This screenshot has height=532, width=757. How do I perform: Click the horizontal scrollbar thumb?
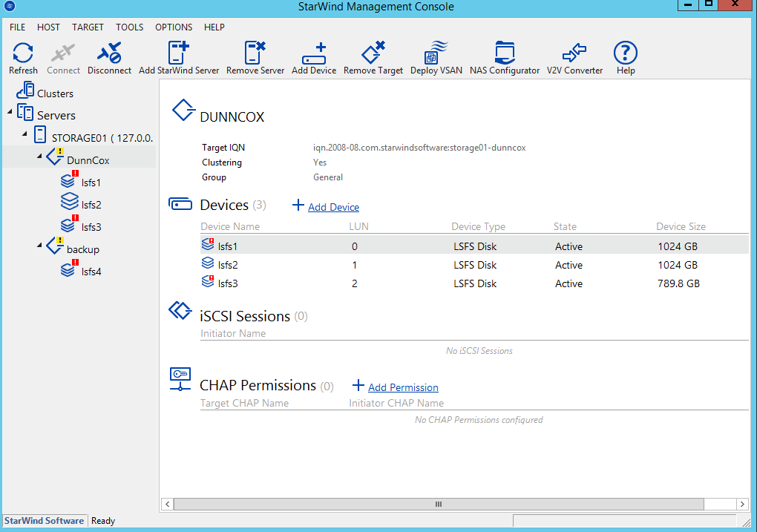point(439,504)
